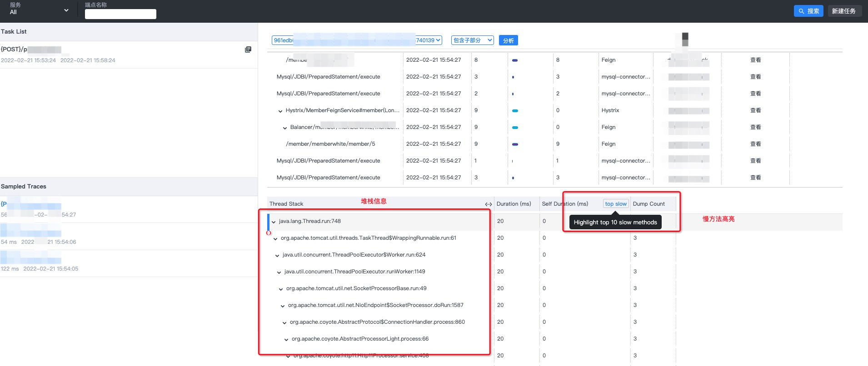Viewport: 868px width, 366px height.
Task: Click the 搜索 search button
Action: [808, 11]
